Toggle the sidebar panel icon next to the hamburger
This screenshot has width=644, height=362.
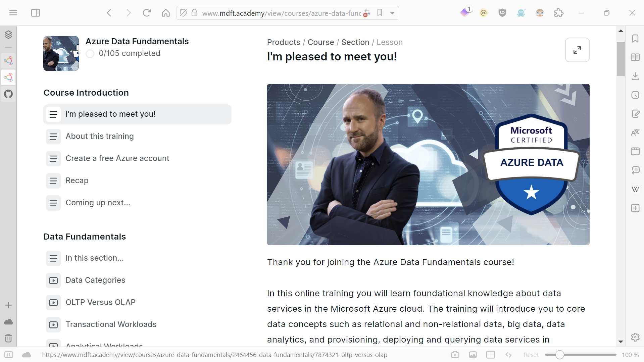pyautogui.click(x=36, y=13)
